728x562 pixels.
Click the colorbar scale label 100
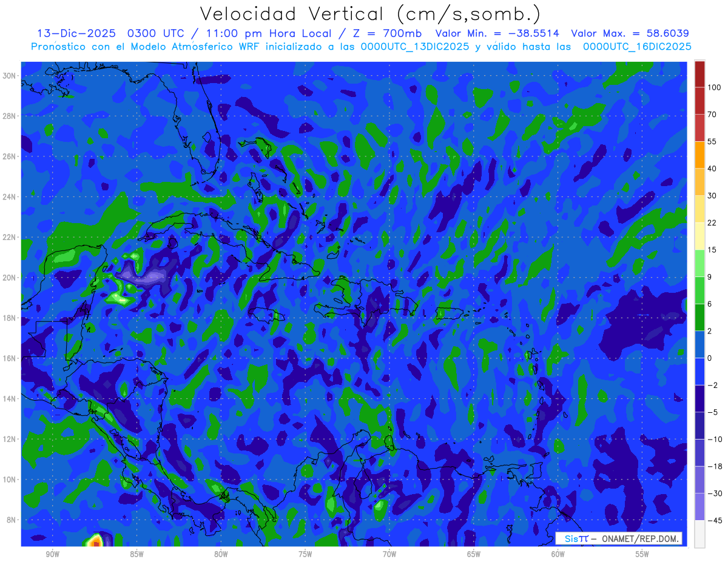pos(714,87)
